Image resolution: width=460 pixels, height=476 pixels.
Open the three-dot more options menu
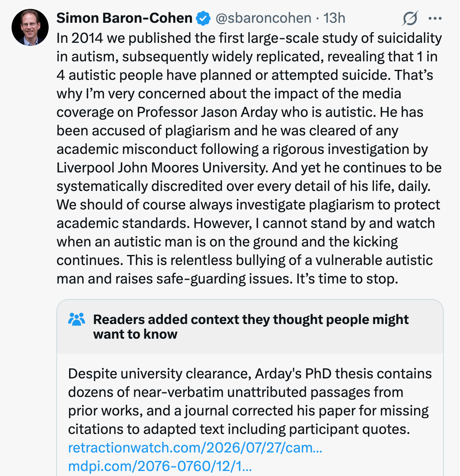(x=435, y=18)
